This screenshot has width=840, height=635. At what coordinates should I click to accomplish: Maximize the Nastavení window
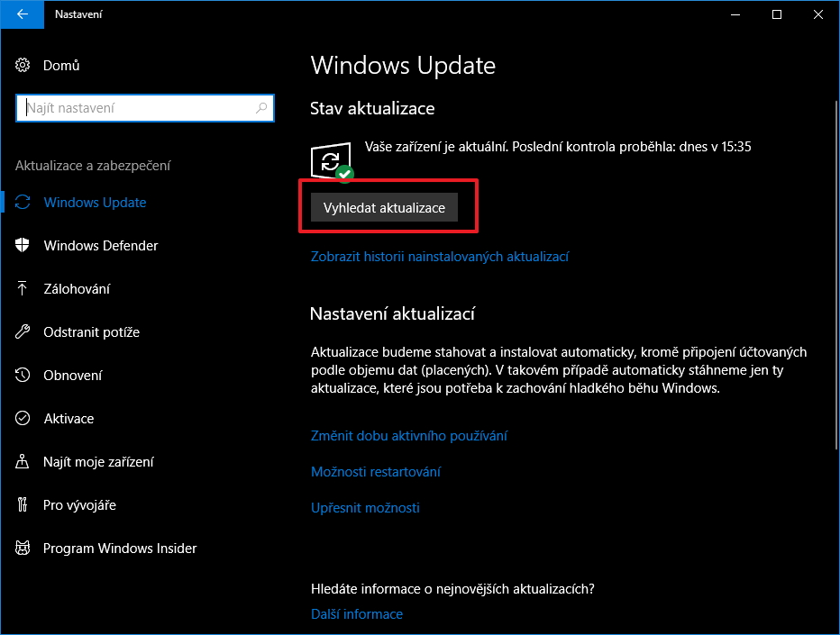tap(777, 14)
